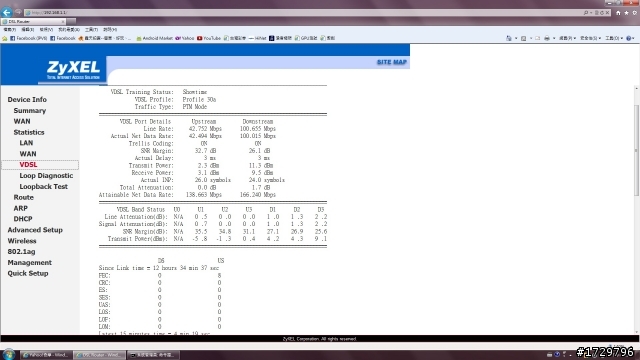Screen dimensions: 640x360
Task: Open the GPU bookmark
Action: pyautogui.click(x=306, y=38)
